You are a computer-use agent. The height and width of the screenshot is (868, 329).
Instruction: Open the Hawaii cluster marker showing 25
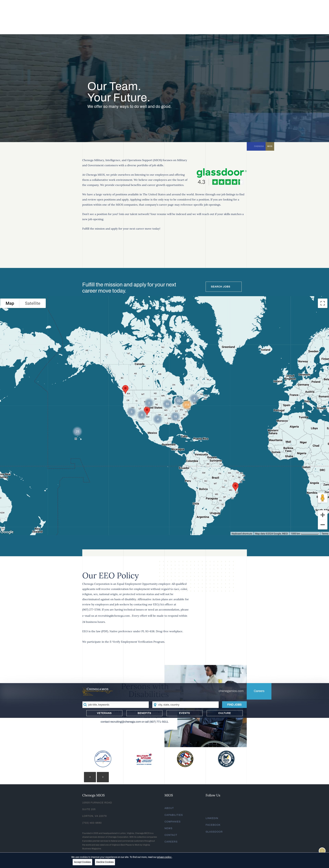point(77,431)
